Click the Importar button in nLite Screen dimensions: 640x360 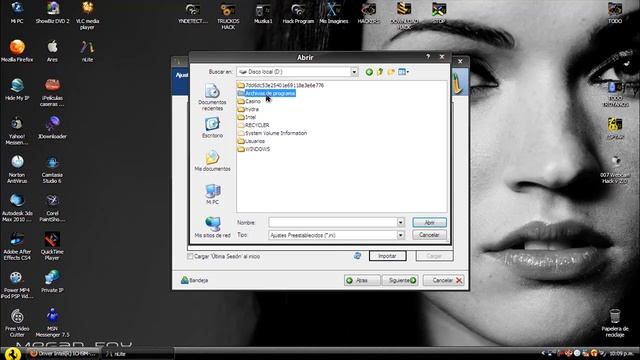click(387, 256)
